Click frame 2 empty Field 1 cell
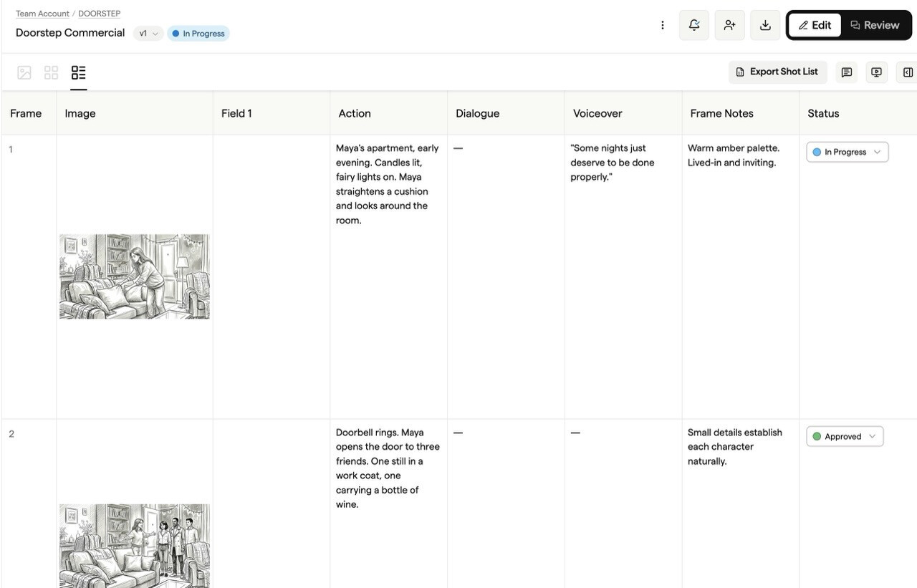Viewport: 917px width, 588px height. point(272,503)
